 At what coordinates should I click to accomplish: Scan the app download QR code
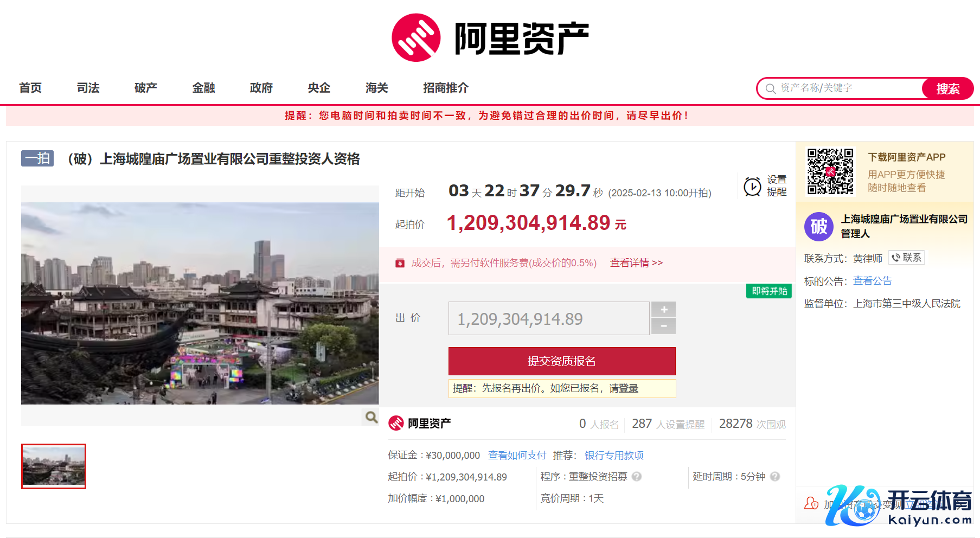coord(830,171)
